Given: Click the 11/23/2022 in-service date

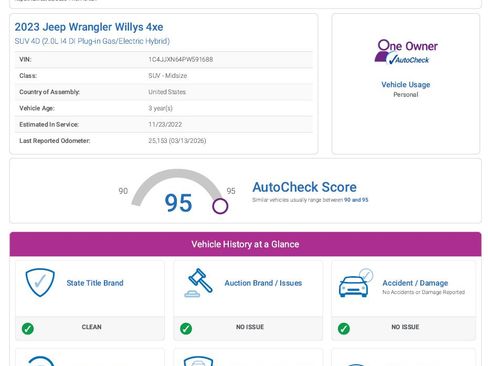Looking at the screenshot, I should [165, 124].
